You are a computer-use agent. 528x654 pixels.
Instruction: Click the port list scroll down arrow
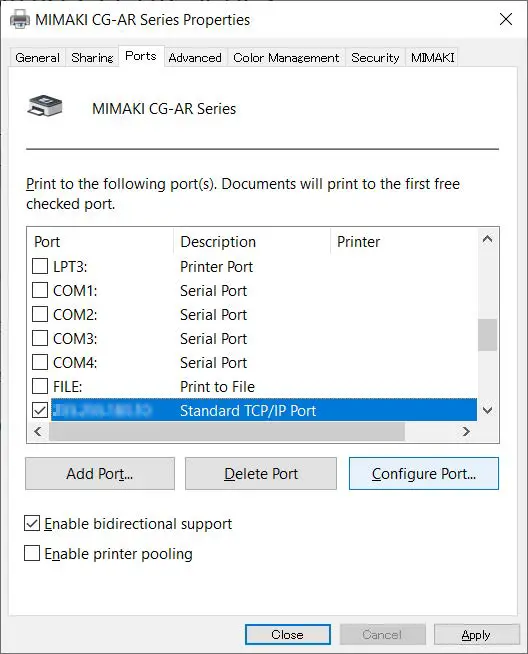coord(487,410)
